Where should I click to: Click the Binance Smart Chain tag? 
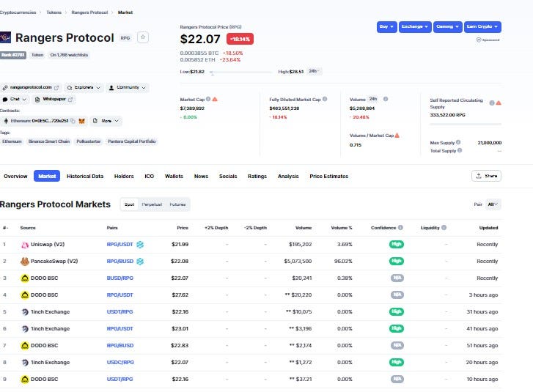click(49, 141)
